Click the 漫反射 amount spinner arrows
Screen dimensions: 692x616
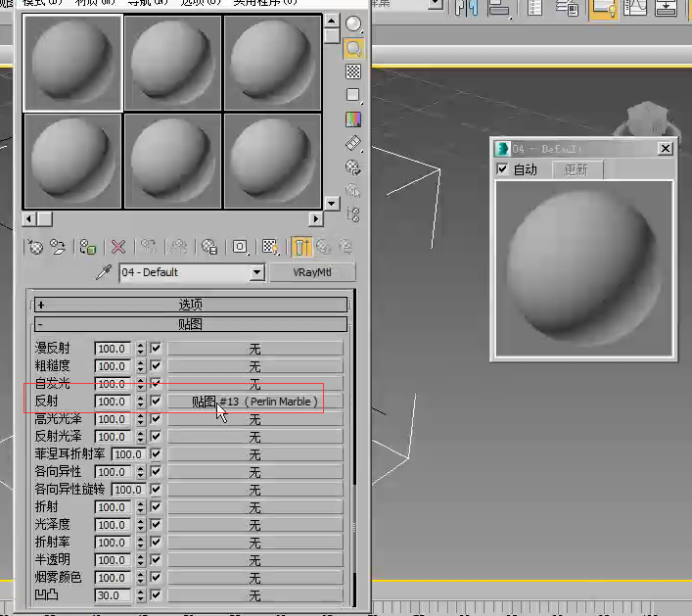pyautogui.click(x=141, y=349)
